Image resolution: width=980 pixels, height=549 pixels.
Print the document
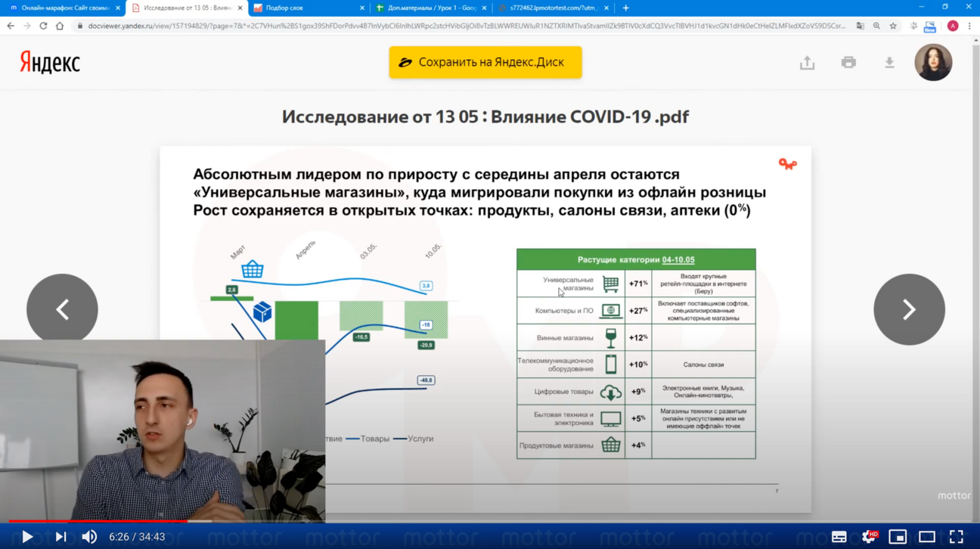tap(848, 63)
